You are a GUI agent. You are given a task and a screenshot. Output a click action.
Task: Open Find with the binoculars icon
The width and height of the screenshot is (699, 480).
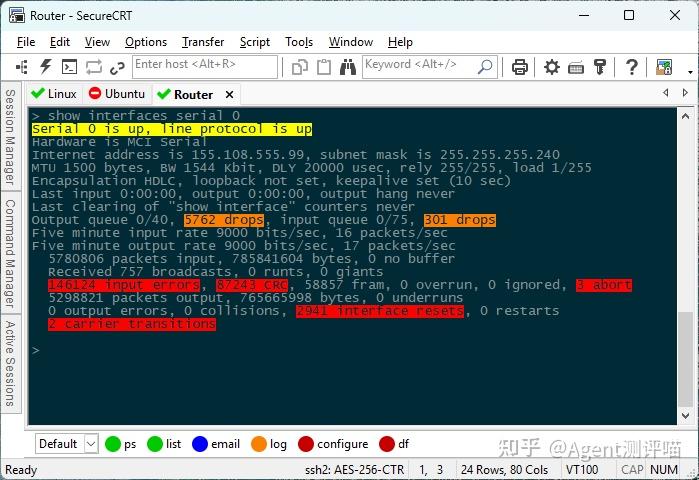[x=348, y=67]
